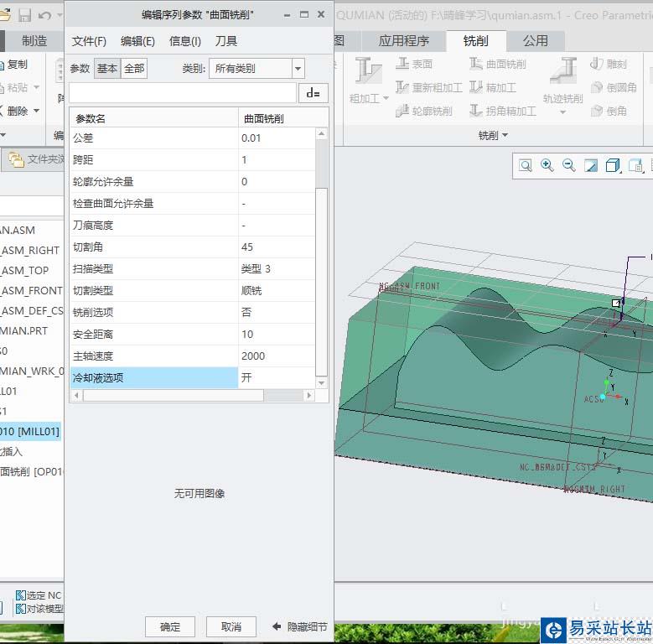Viewport: 653px width, 644px height.
Task: Click the 确定 button
Action: point(170,626)
